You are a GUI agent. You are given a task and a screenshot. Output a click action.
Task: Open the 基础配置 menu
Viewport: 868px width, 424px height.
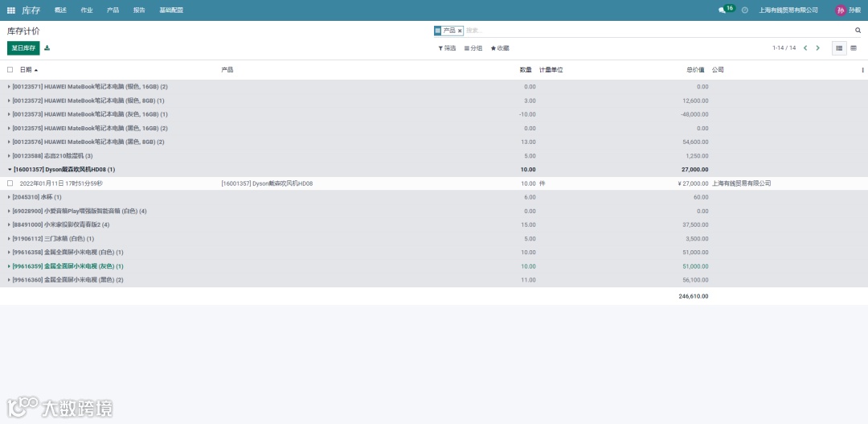coord(171,10)
